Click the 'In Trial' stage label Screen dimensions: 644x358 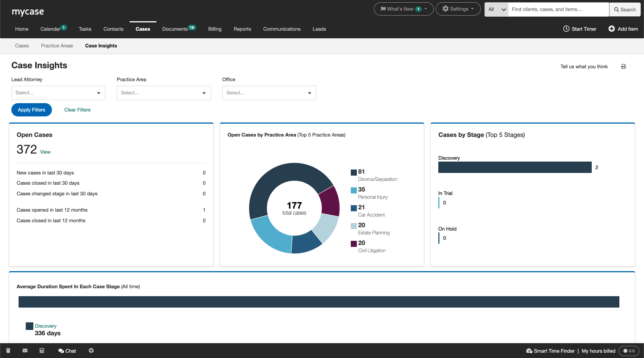[x=445, y=193]
